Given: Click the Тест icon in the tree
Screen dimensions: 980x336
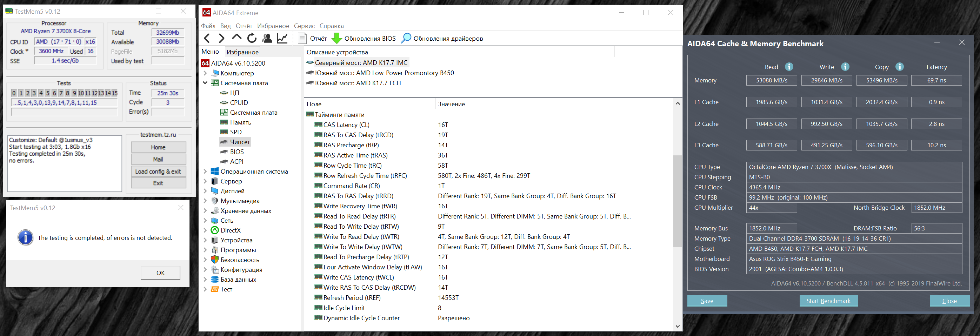Looking at the screenshot, I should tap(215, 289).
